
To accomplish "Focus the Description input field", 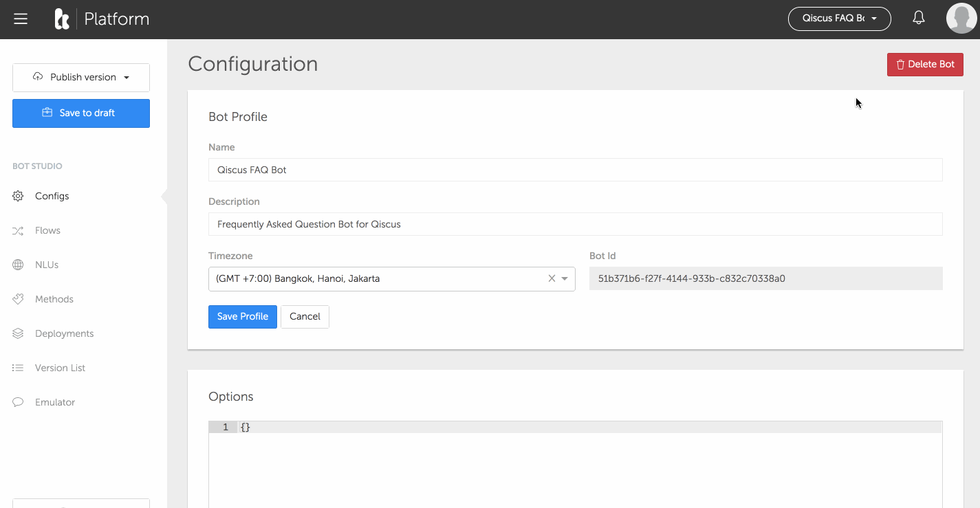I will (x=576, y=224).
